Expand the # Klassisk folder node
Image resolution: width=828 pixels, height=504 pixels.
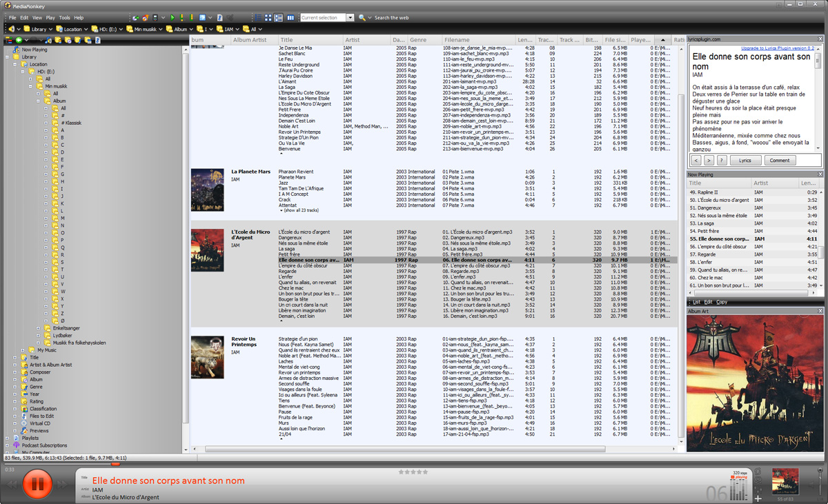46,123
